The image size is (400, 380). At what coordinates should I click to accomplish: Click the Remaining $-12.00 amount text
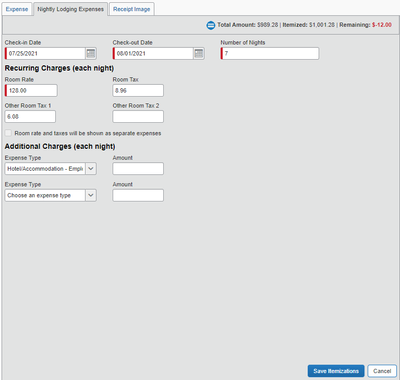coord(366,25)
